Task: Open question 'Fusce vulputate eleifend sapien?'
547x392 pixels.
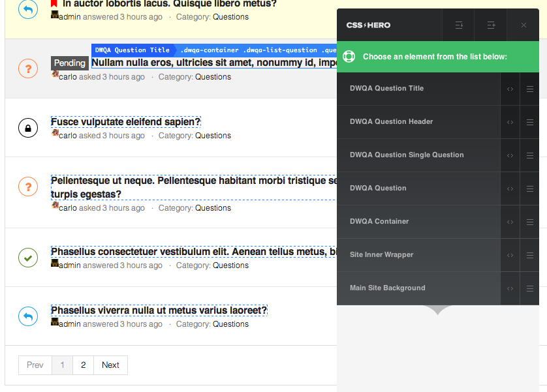Action: coord(125,122)
